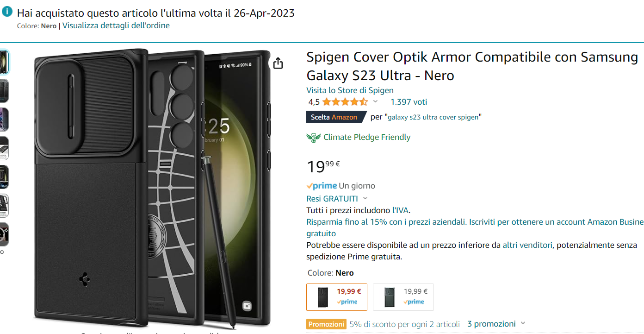
Task: Select the first product thumbnail in the gallery
Action: tap(3, 62)
